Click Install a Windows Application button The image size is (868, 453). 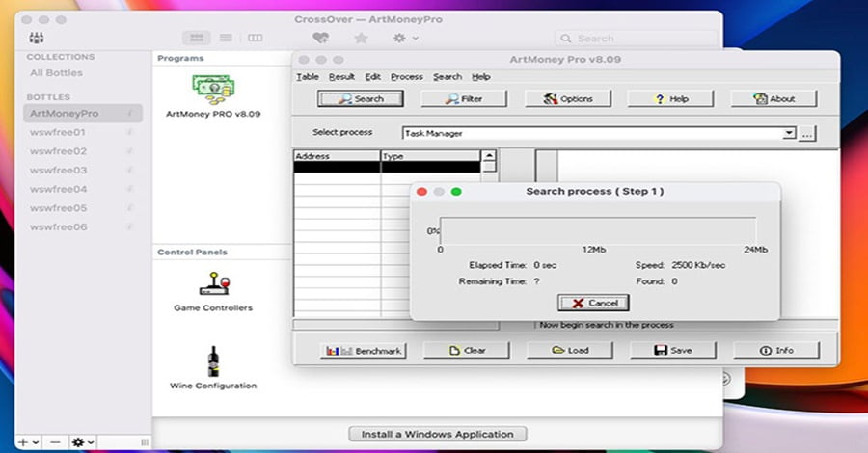coord(437,434)
